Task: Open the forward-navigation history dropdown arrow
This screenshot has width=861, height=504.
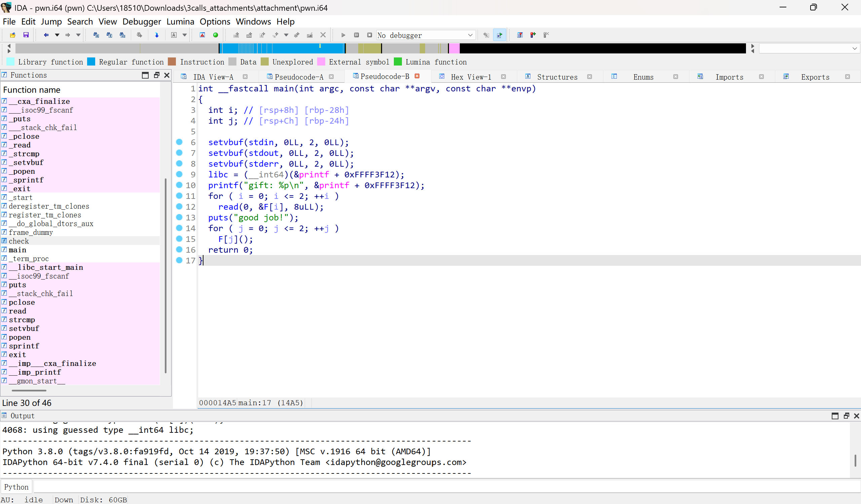Action: coord(78,35)
